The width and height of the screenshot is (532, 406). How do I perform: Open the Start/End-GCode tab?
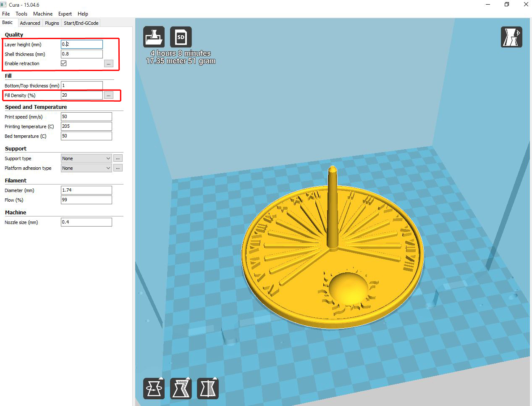tap(81, 23)
